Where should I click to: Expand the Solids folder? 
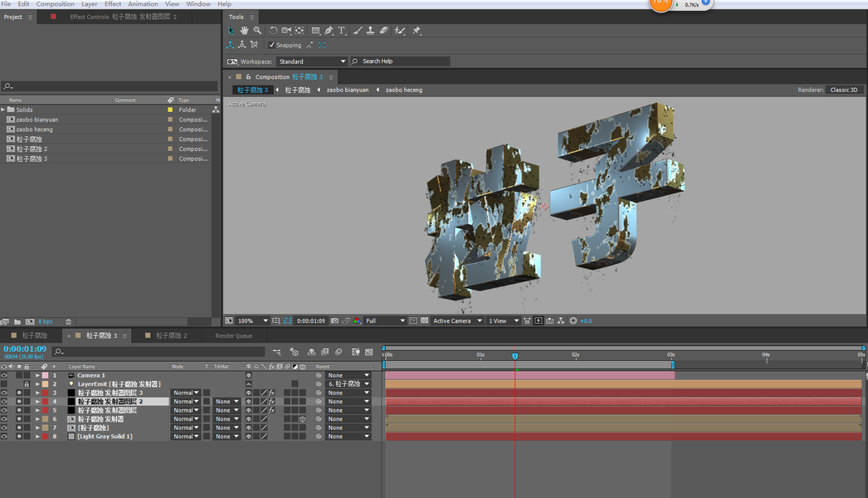tap(3, 110)
